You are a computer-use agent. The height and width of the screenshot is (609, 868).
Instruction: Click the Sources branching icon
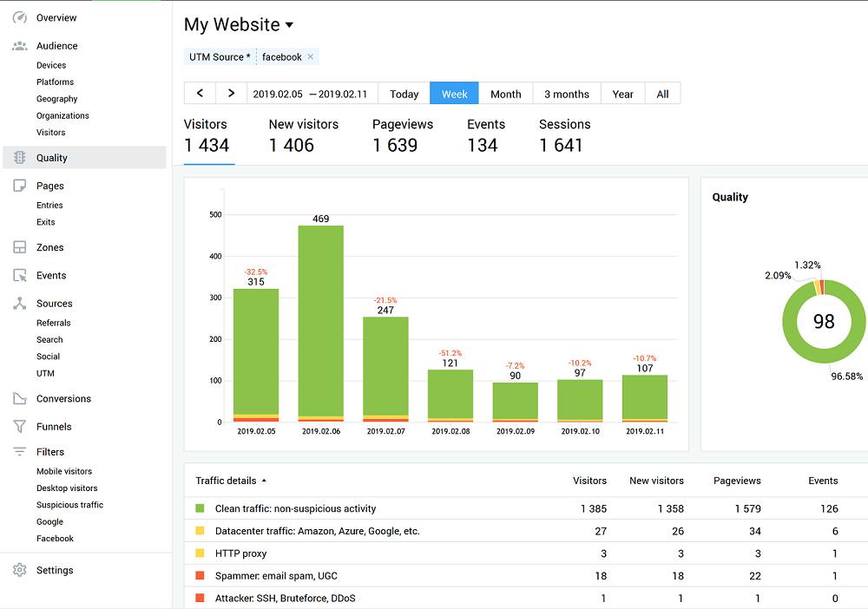point(19,304)
